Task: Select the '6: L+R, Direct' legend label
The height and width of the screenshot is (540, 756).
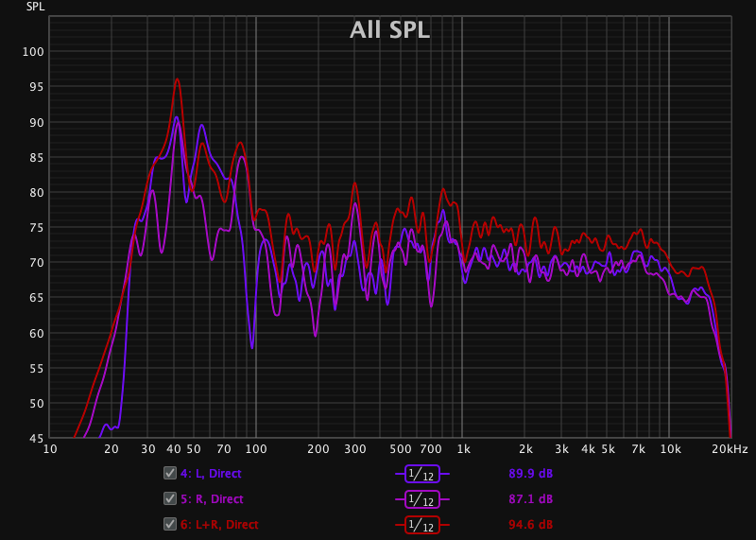Action: coord(219,524)
